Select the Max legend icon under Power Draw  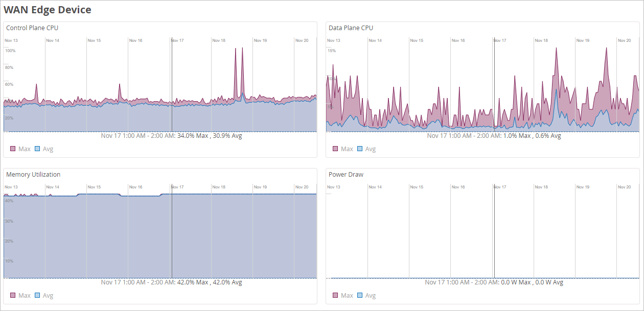(x=335, y=296)
